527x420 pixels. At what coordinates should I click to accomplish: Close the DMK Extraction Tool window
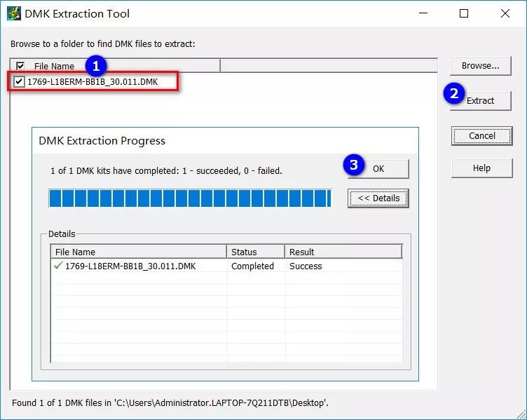pyautogui.click(x=505, y=13)
